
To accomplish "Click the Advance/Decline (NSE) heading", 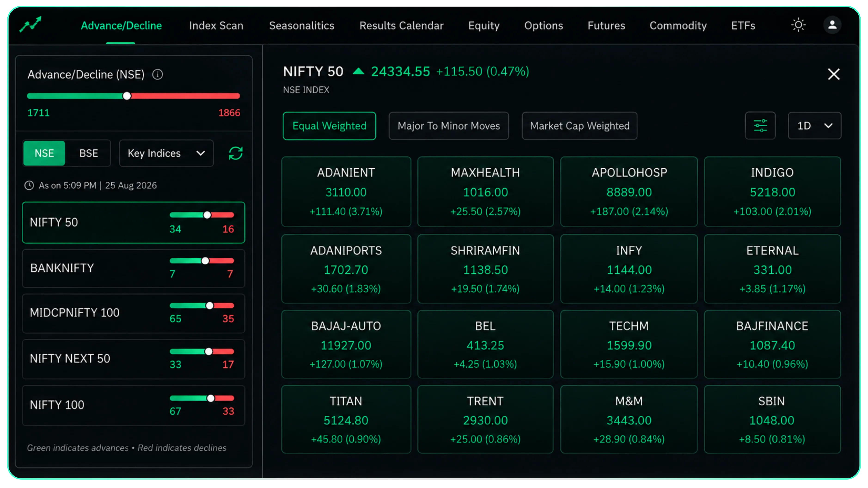I will coord(86,74).
